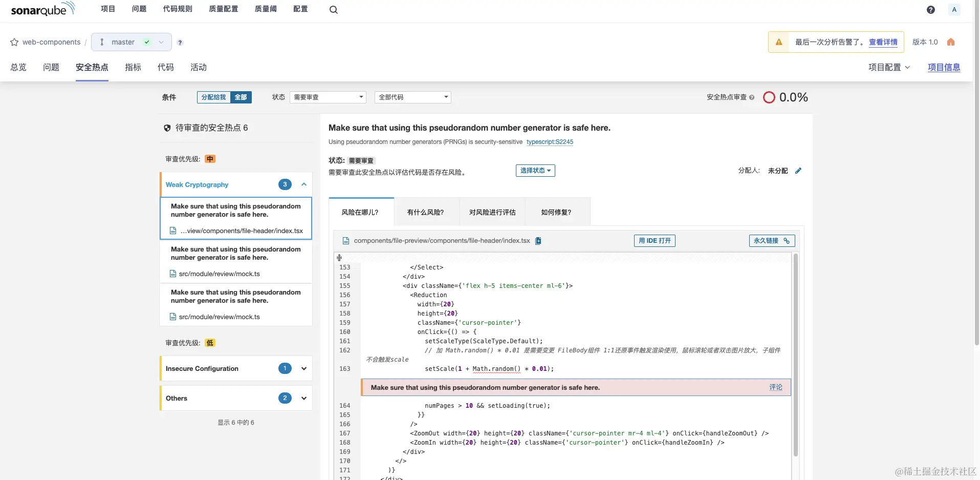Screen dimensions: 980x480
Task: Open the 项目配置 dropdown
Action: click(x=889, y=67)
